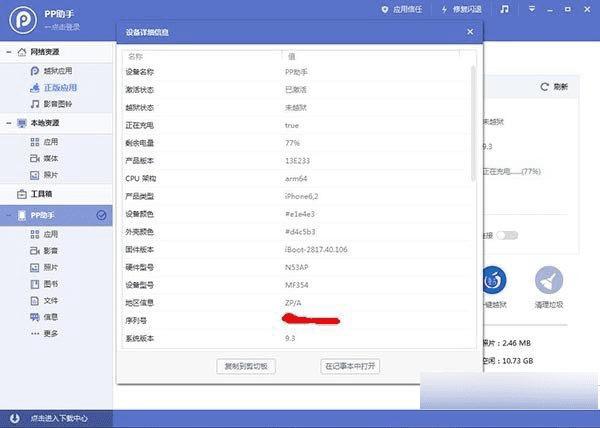Open 文件 under the PP助手 device
The height and width of the screenshot is (428, 600).
click(44, 301)
